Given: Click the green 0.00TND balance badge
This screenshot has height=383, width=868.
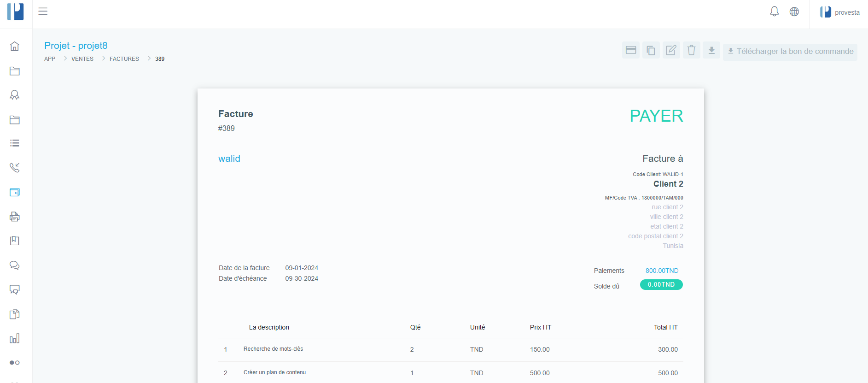Looking at the screenshot, I should pyautogui.click(x=661, y=285).
